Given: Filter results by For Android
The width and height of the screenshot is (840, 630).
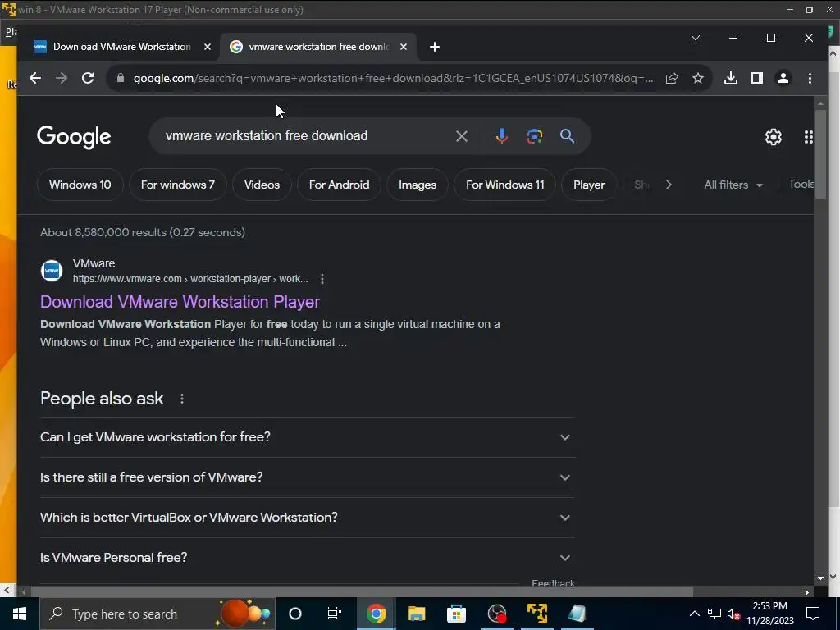Looking at the screenshot, I should (x=339, y=185).
